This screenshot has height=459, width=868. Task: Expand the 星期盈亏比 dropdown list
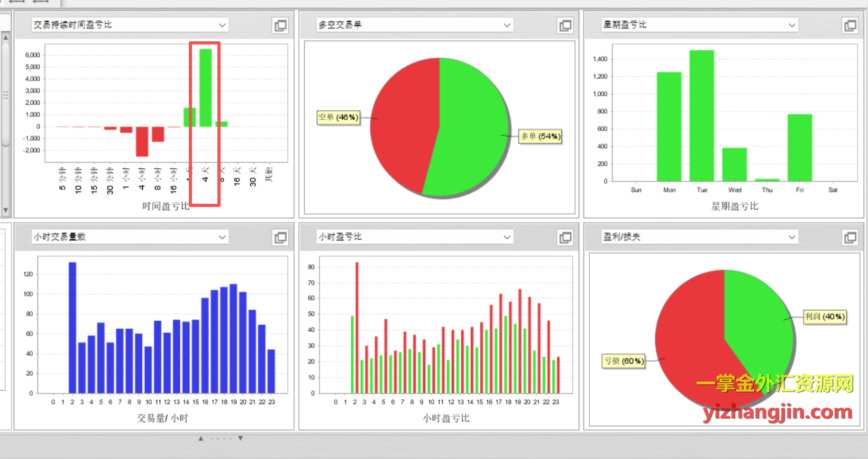coord(791,25)
